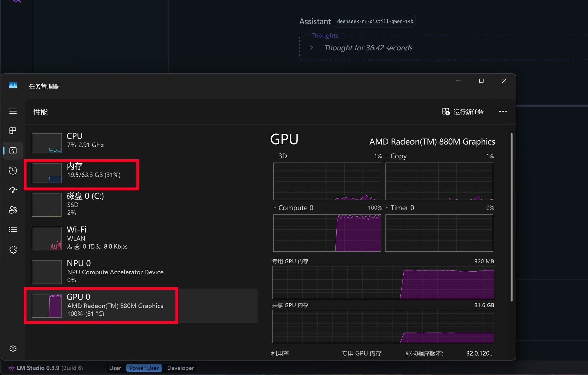Screen dimensions: 588x375
Task: Click the 运行新任务 button
Action: tap(463, 112)
